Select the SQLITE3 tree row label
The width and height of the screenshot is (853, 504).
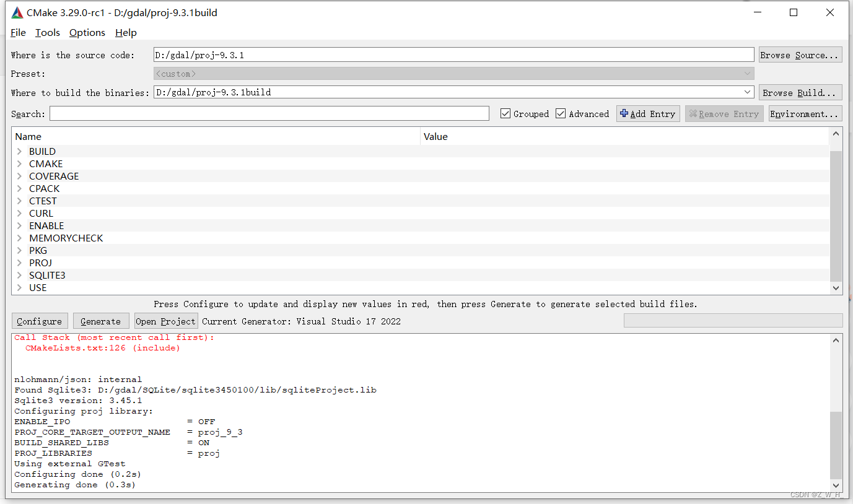(x=47, y=275)
